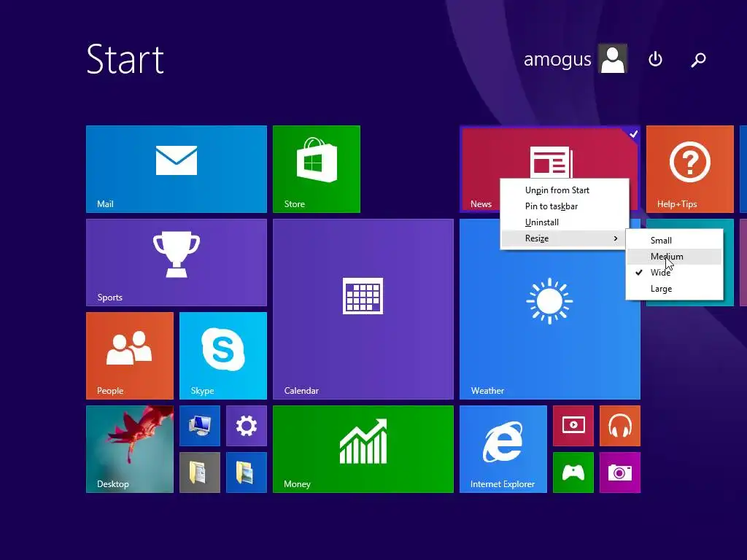Open the Store tile

click(317, 169)
